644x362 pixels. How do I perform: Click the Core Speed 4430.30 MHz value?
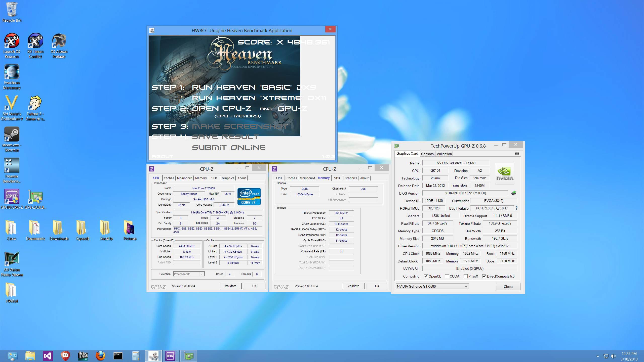(x=187, y=246)
